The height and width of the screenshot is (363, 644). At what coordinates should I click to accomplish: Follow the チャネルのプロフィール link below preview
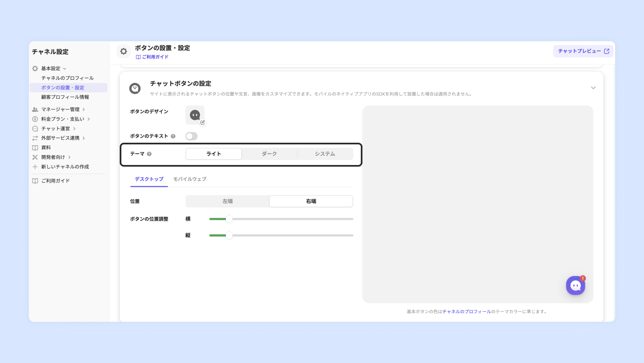[466, 312]
